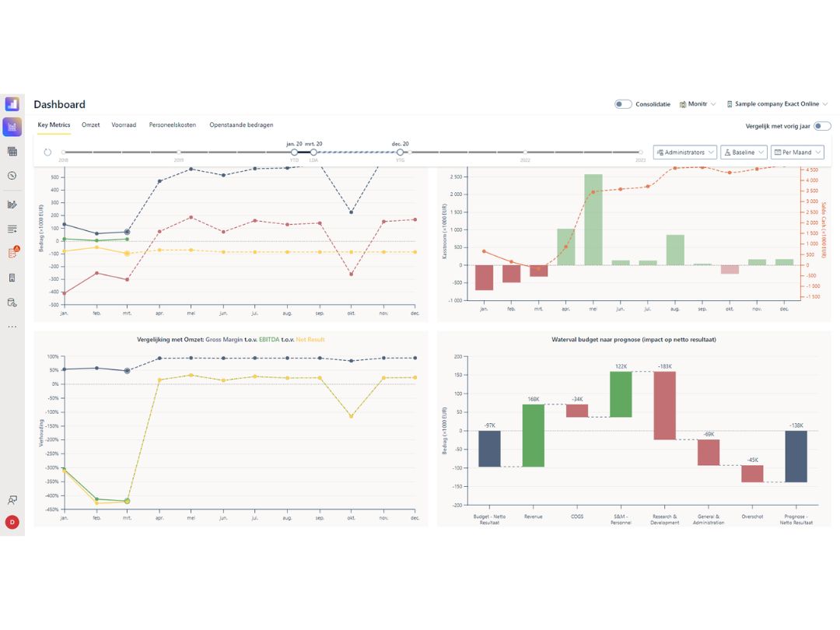Screen dimensions: 840x630
Task: Click the Prognose Netto Resultaat -138K bar
Action: coord(796,457)
